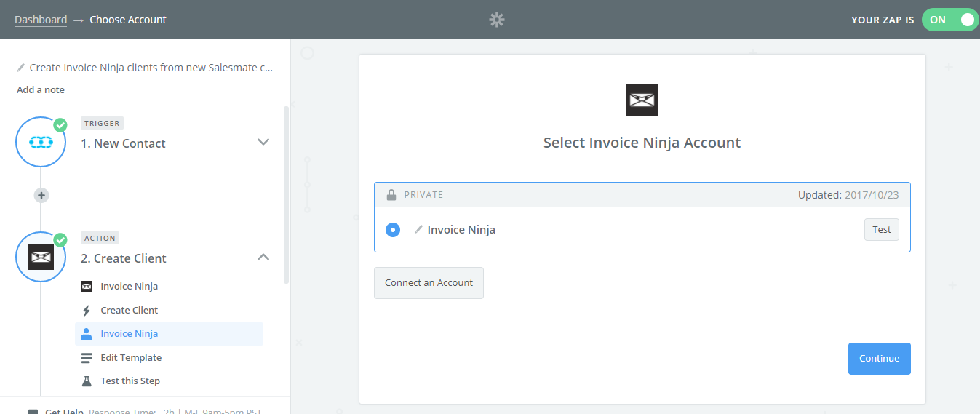Click the Select Invoice Ninja Account heading
This screenshot has height=414, width=980.
tap(642, 143)
